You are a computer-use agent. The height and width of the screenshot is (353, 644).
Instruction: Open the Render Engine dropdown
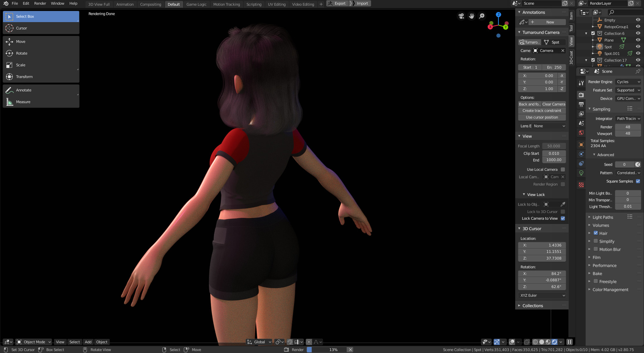[628, 82]
